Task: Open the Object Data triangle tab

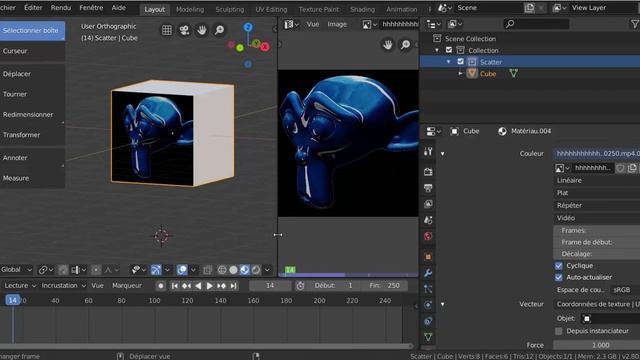Action: click(x=428, y=337)
